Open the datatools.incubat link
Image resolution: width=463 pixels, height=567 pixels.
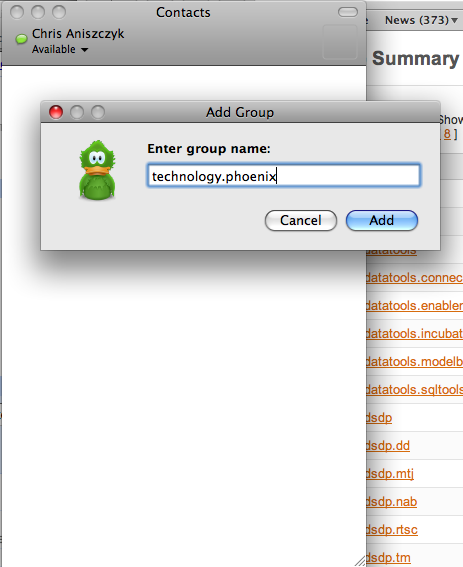click(414, 333)
